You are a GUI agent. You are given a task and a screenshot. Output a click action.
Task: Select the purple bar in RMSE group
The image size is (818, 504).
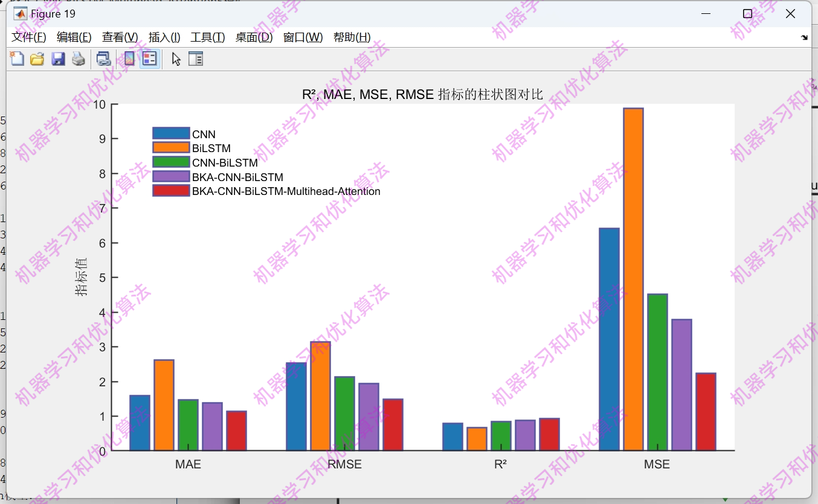pos(369,417)
